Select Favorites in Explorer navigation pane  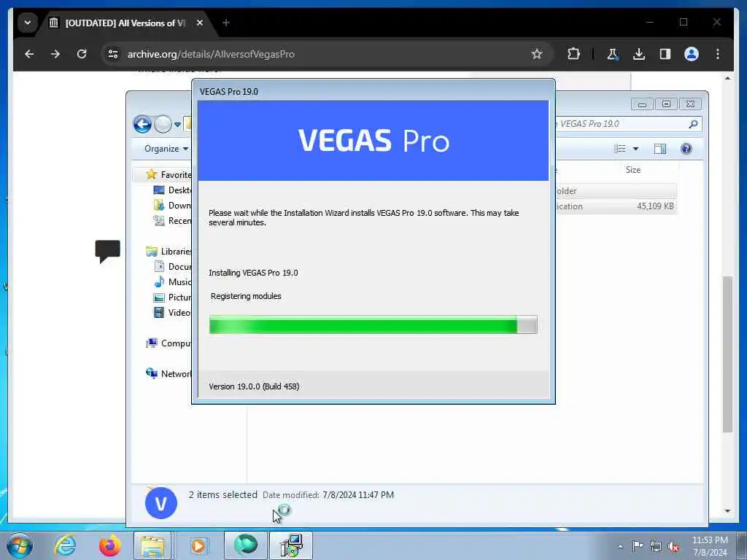pyautogui.click(x=169, y=175)
